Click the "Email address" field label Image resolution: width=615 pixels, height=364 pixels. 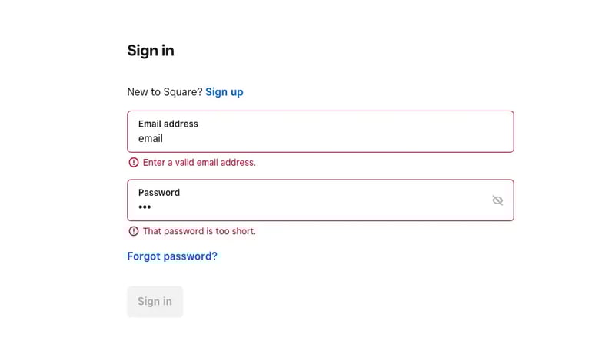[x=168, y=124]
